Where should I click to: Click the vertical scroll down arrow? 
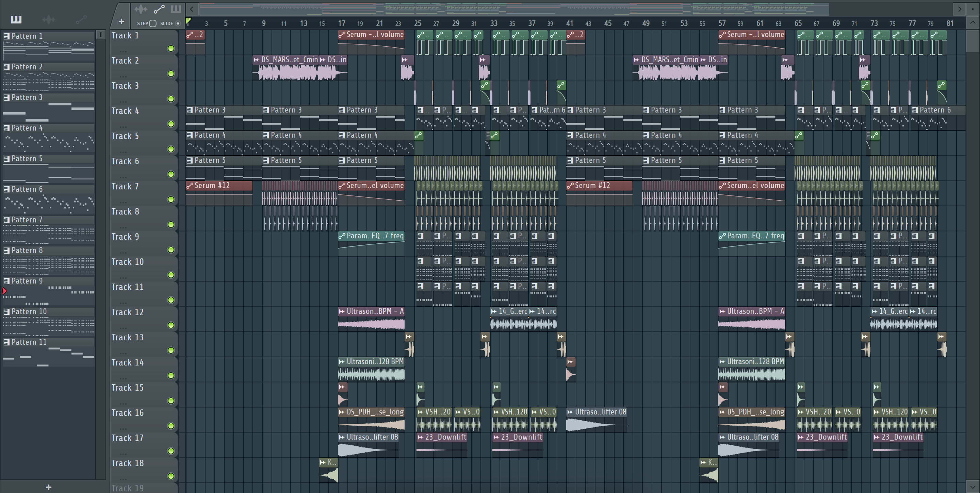(x=973, y=487)
